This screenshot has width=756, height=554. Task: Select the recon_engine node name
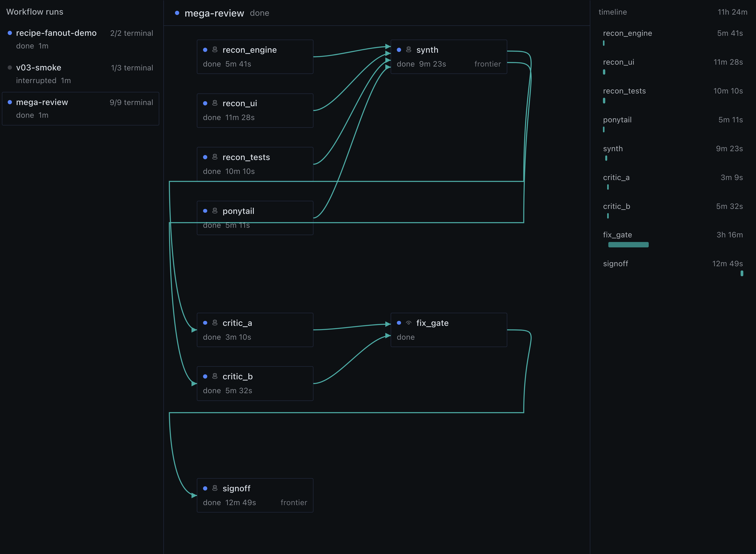click(250, 50)
